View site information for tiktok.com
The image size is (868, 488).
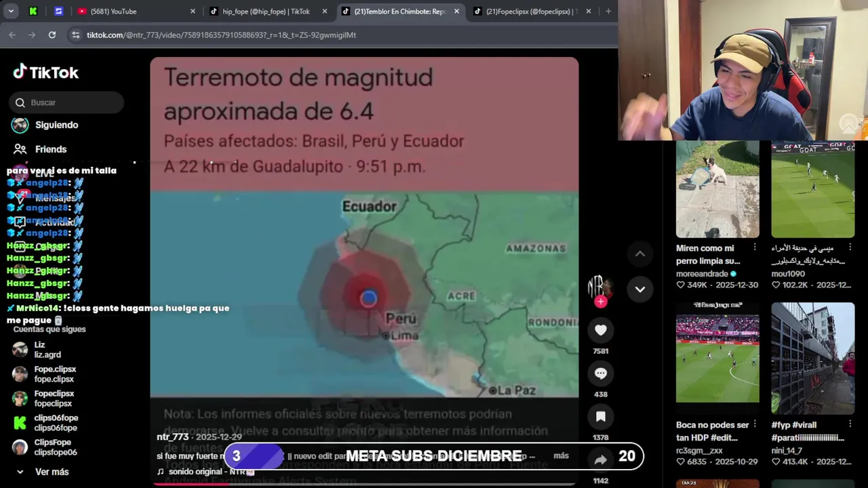click(75, 35)
